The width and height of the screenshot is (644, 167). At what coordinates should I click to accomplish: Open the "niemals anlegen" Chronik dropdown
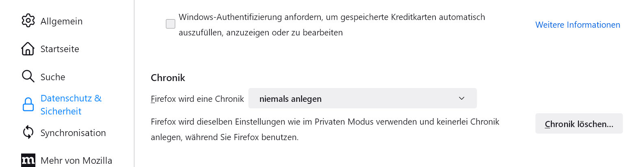[362, 99]
